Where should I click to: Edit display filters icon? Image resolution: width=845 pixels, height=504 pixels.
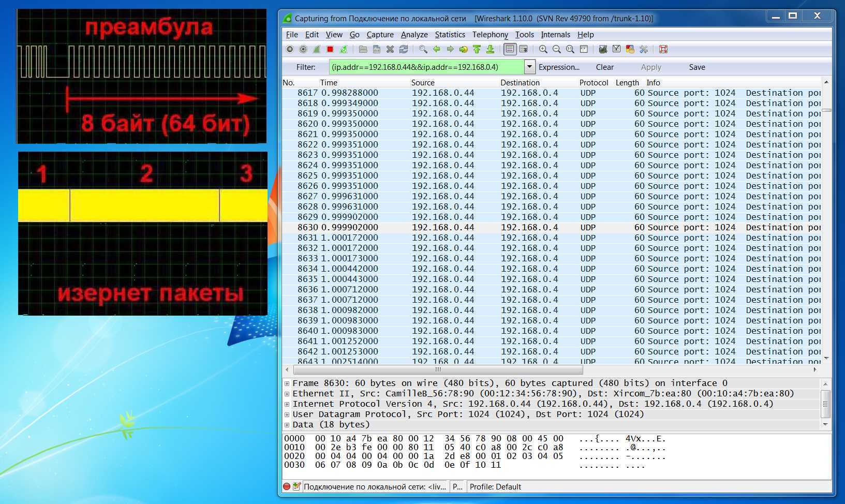coord(616,49)
